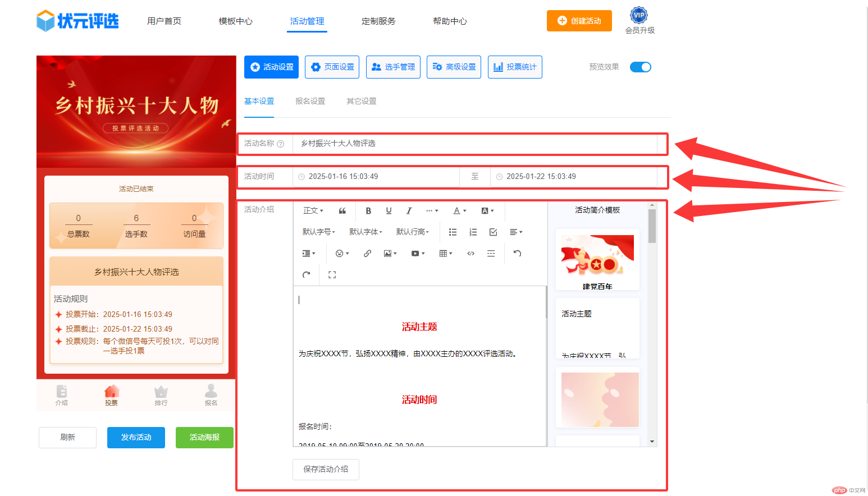Toggle the 预览效果 switch
Screen dimensions: 868x496
tap(640, 67)
